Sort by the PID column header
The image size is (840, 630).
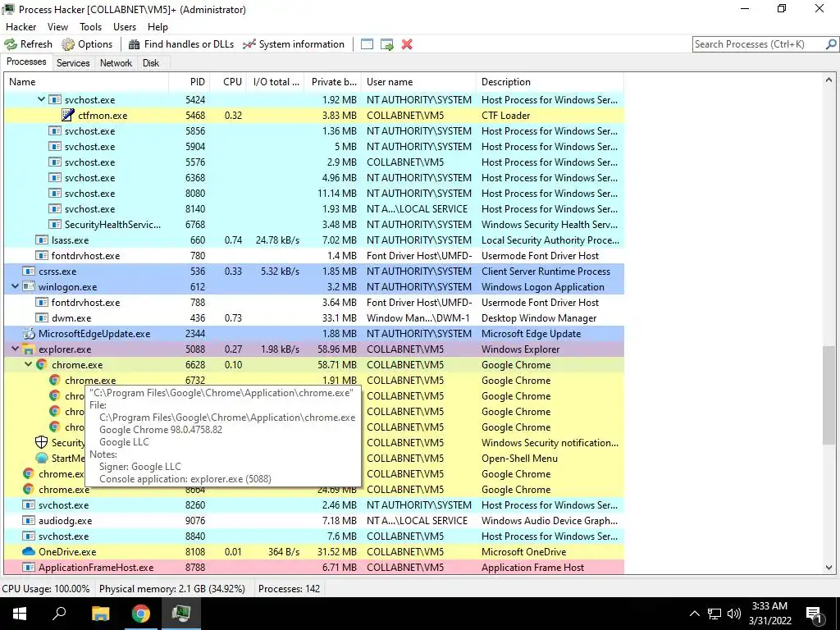(x=189, y=82)
